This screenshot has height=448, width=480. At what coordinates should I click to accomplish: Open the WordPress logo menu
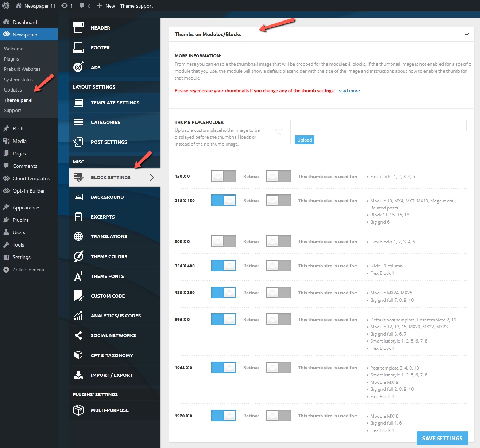click(x=6, y=6)
